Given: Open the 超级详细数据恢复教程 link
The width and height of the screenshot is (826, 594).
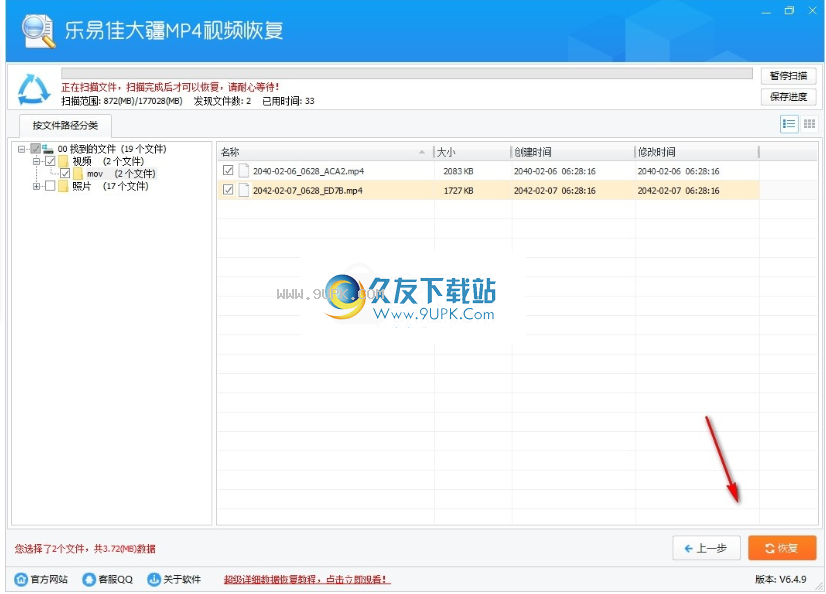Looking at the screenshot, I should (307, 580).
